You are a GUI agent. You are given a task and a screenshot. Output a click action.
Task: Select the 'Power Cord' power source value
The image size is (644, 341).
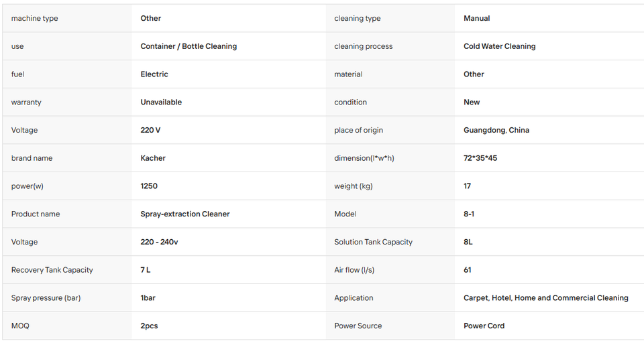484,326
